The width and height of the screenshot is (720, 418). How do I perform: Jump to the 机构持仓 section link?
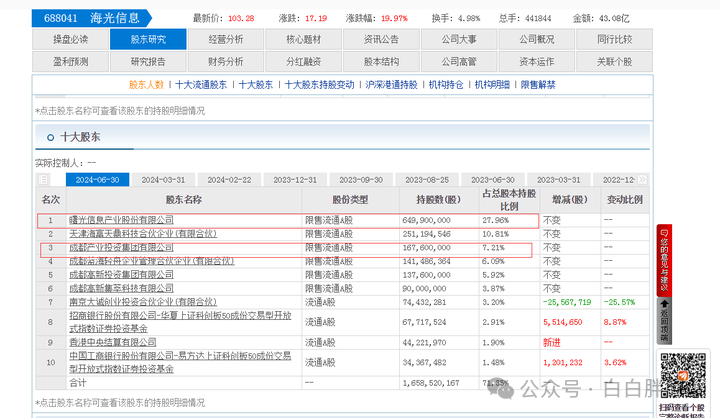[x=446, y=85]
